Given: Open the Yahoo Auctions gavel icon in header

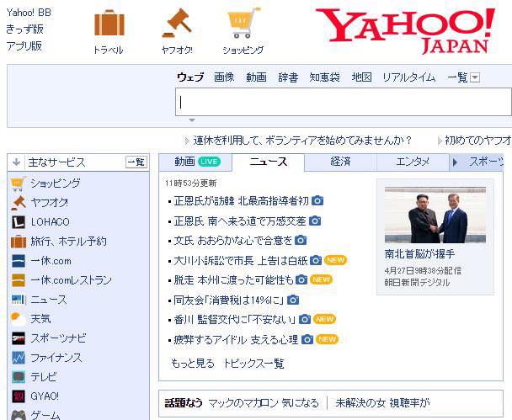Looking at the screenshot, I should coord(177,23).
